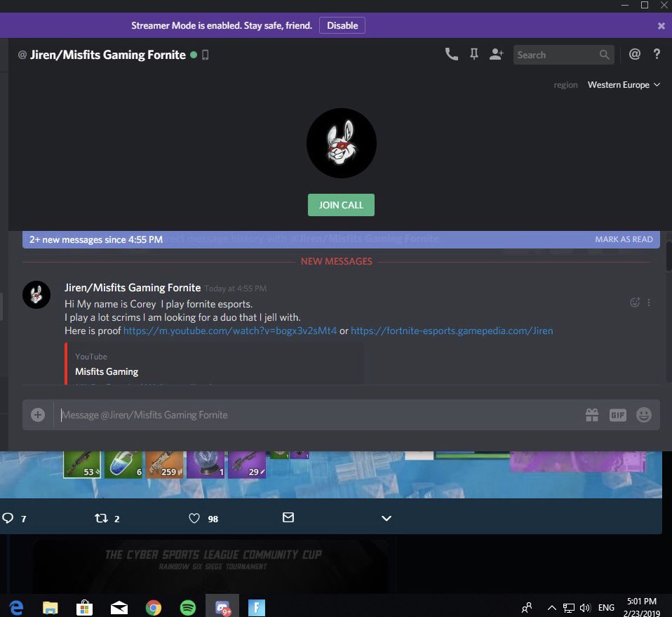The width and height of the screenshot is (672, 617).
Task: Open Microsoft Store from the taskbar
Action: tap(84, 607)
